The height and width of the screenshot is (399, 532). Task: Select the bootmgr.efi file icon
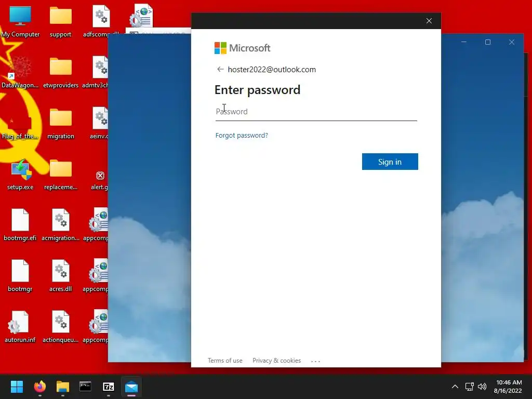[x=20, y=225]
